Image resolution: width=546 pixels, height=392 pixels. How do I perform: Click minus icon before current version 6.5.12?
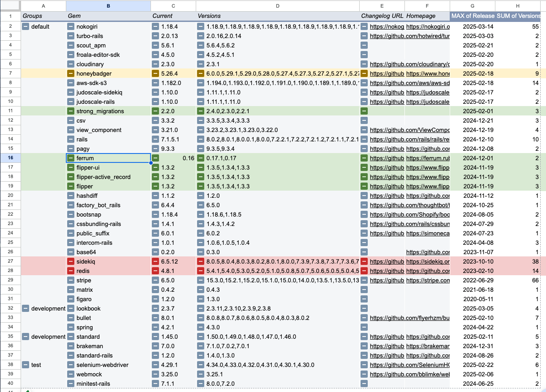coord(155,262)
